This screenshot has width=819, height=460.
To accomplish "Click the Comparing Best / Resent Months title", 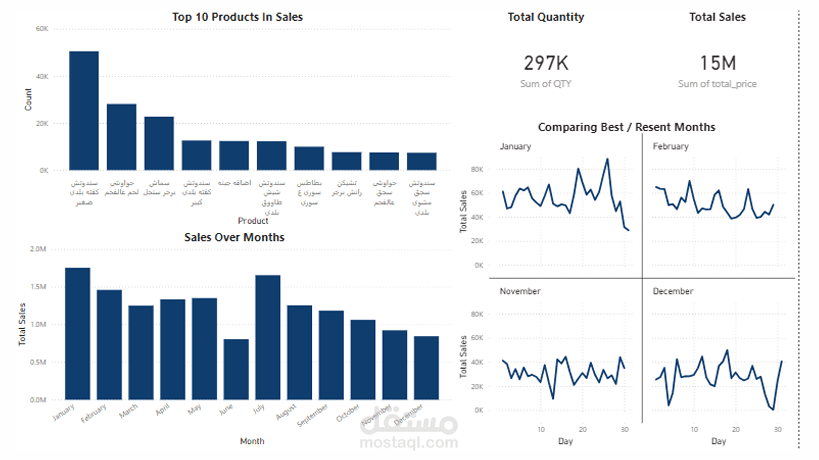I will coord(627,127).
